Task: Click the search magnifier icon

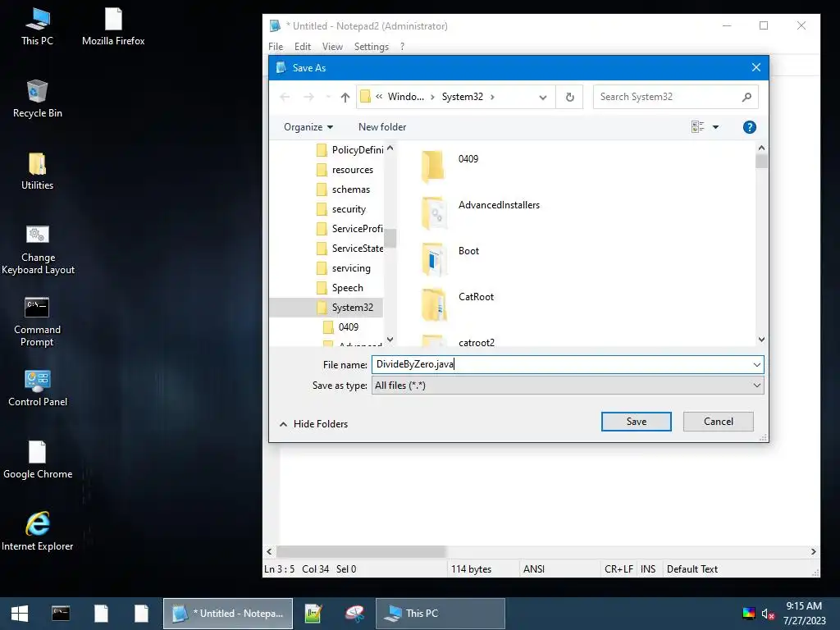Action: tap(746, 97)
